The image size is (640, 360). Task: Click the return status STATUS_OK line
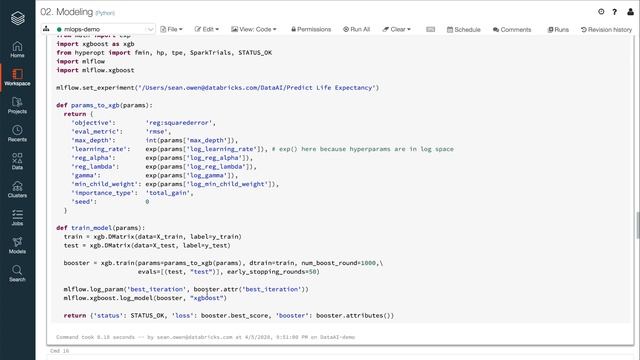coord(229,316)
